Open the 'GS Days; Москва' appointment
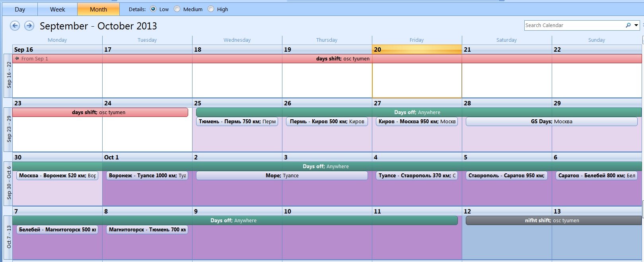Screen dimensions: 644x262 tap(551, 122)
